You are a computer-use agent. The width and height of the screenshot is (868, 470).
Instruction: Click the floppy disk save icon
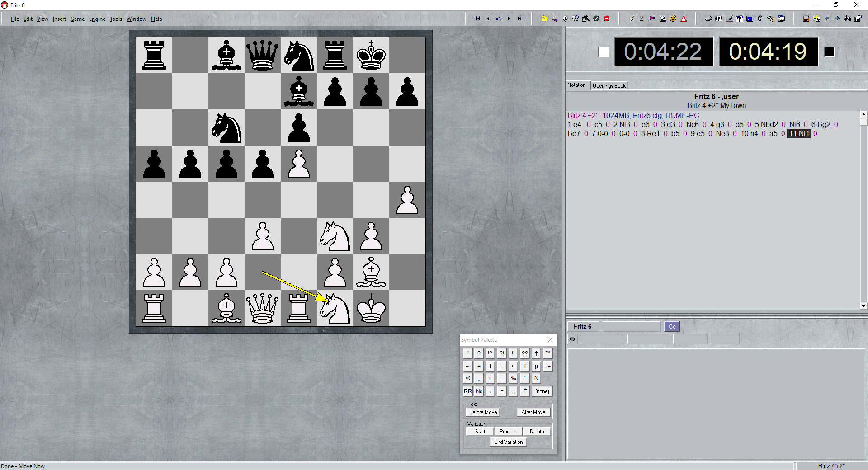[x=806, y=19]
